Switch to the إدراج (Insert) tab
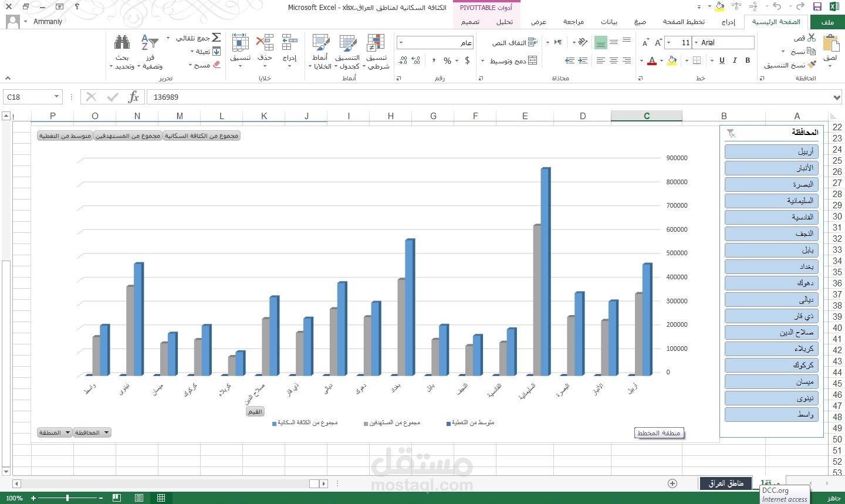The image size is (845, 504). tap(728, 22)
